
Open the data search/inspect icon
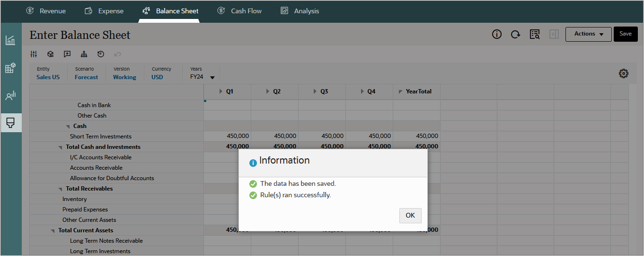(535, 34)
